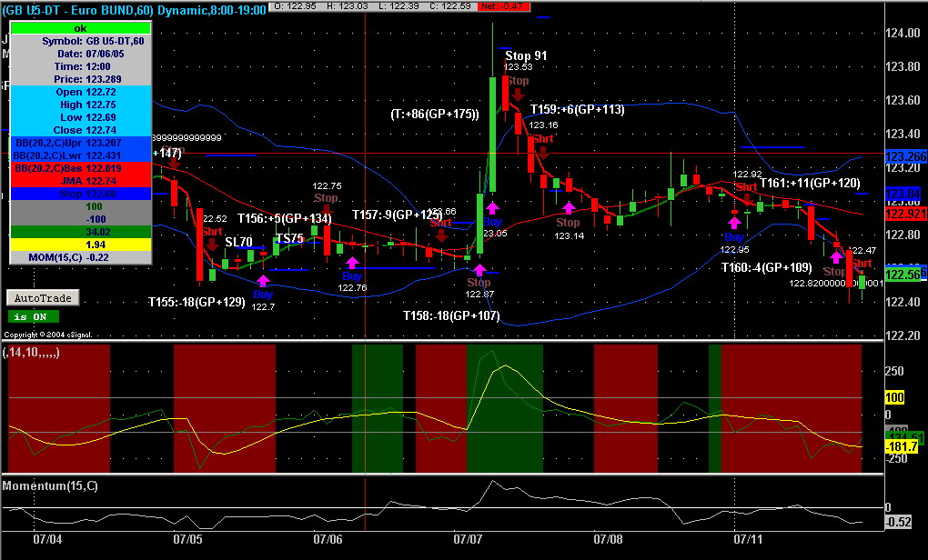Image resolution: width=928 pixels, height=560 pixels.
Task: Click the AutoTrade button
Action: [43, 298]
